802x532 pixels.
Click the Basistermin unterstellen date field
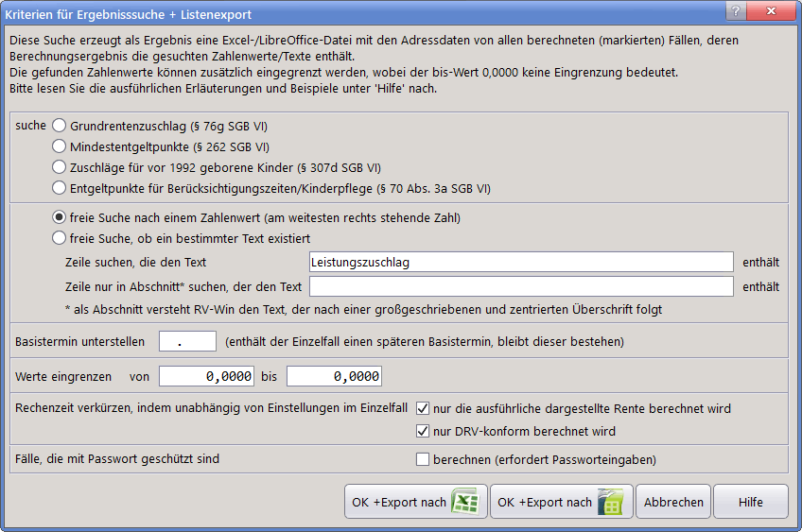coord(187,341)
